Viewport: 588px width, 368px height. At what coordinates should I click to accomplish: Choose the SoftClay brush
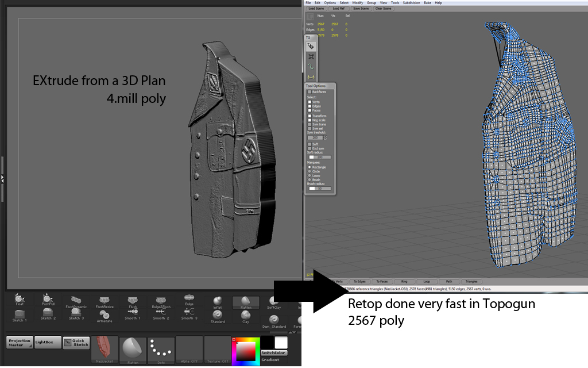coord(274,302)
